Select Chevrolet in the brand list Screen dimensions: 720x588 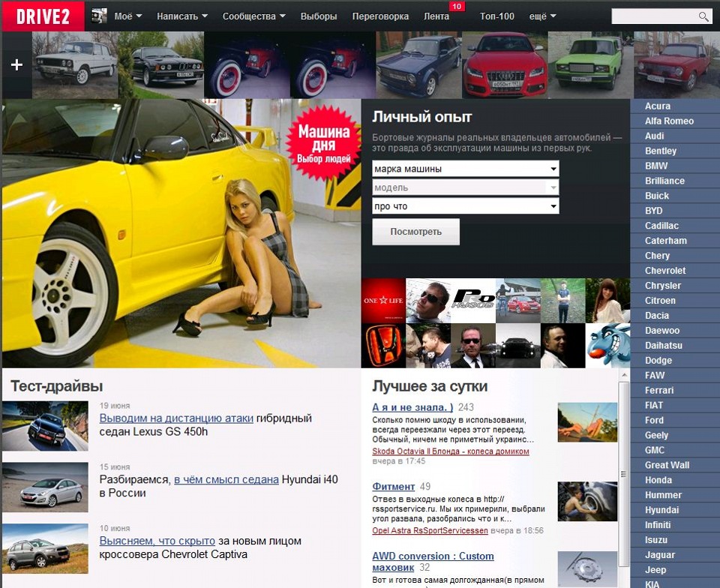click(x=665, y=270)
